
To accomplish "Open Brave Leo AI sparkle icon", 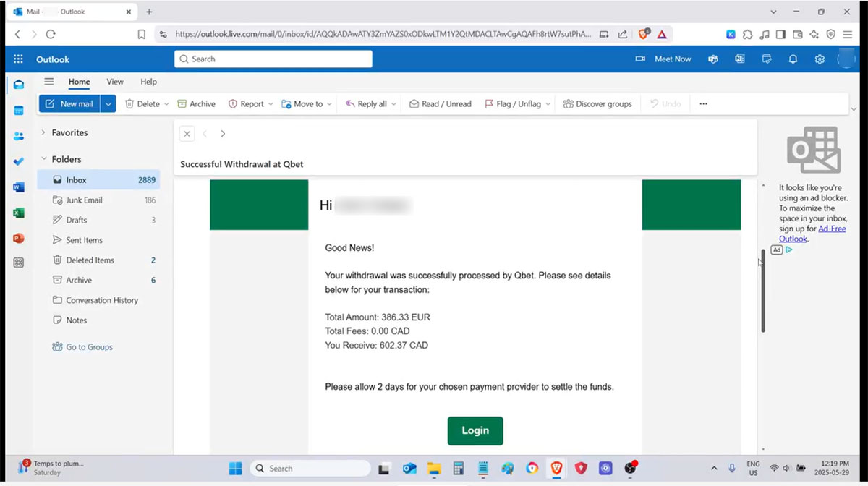I will (814, 34).
